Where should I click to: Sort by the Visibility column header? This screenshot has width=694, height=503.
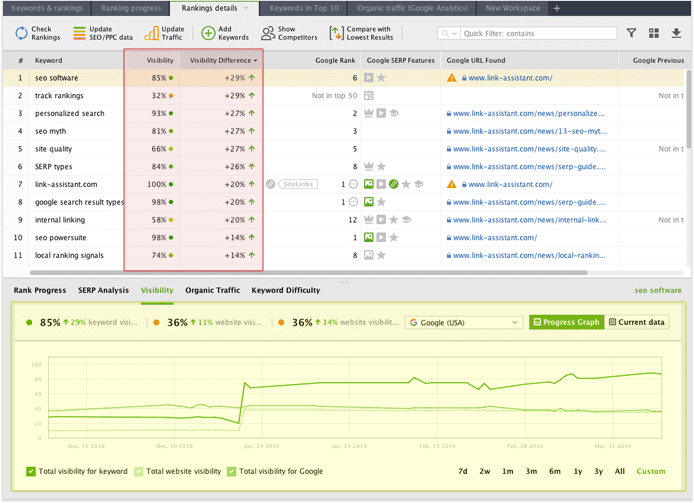[160, 60]
